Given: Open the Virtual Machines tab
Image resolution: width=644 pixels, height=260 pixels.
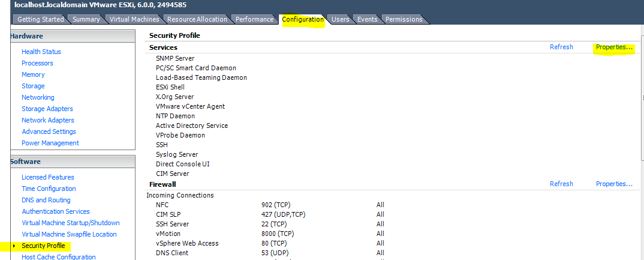Looking at the screenshot, I should coord(134,19).
